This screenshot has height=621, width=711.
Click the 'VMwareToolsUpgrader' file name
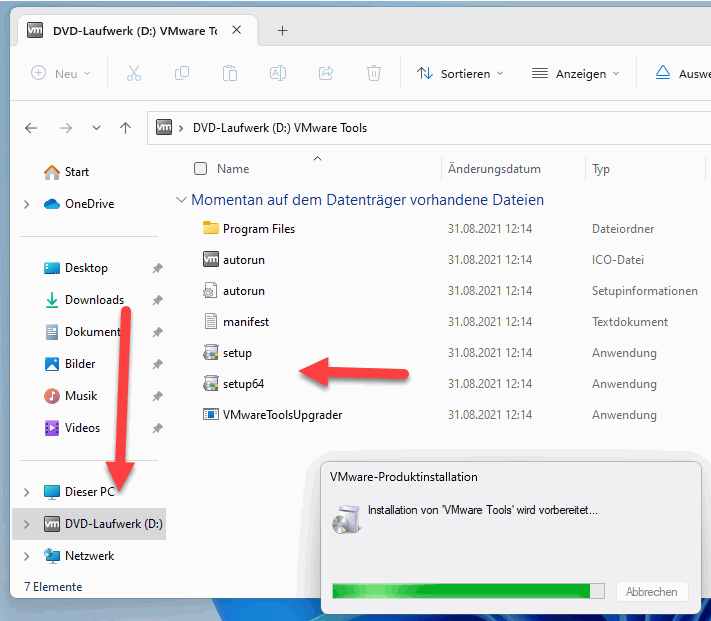pyautogui.click(x=282, y=415)
